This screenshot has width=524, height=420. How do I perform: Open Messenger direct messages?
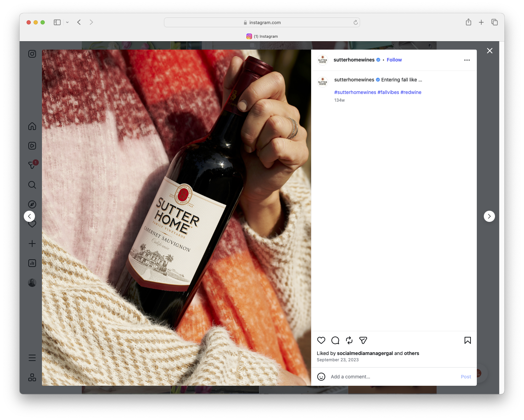pos(32,165)
